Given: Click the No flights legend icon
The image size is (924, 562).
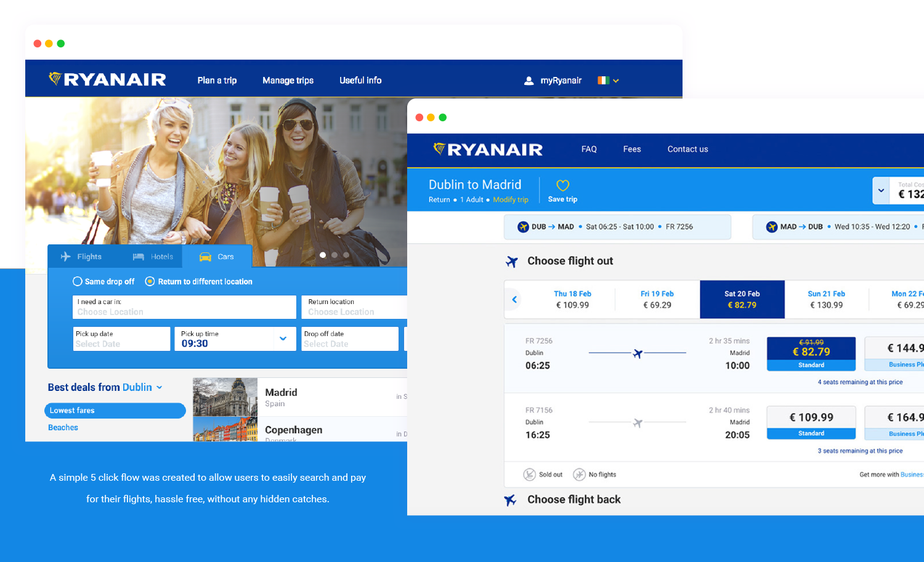Looking at the screenshot, I should coord(579,475).
